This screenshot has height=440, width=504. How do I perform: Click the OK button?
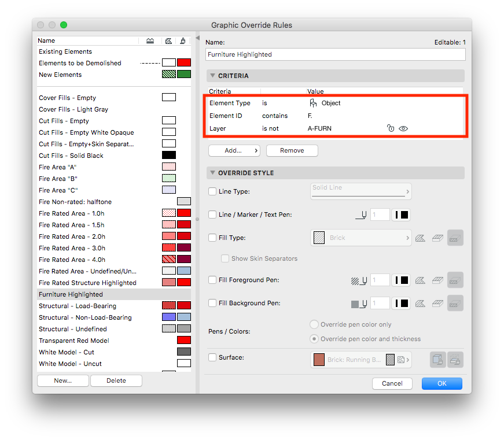coord(442,383)
